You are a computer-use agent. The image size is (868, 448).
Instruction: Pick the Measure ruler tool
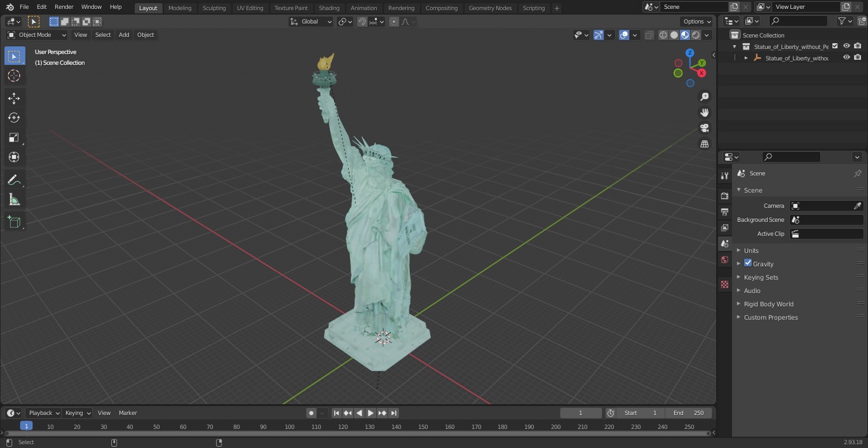[x=14, y=200]
